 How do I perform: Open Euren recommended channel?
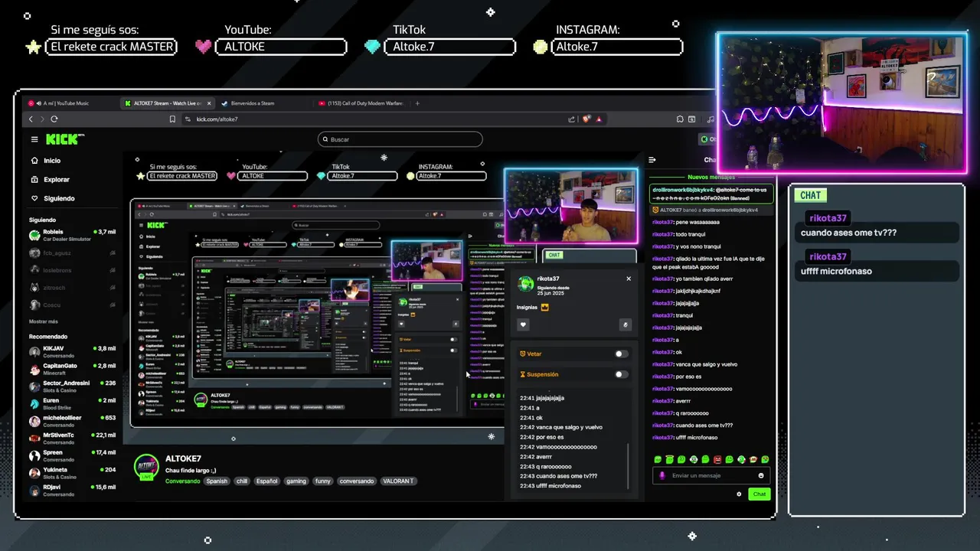point(72,404)
